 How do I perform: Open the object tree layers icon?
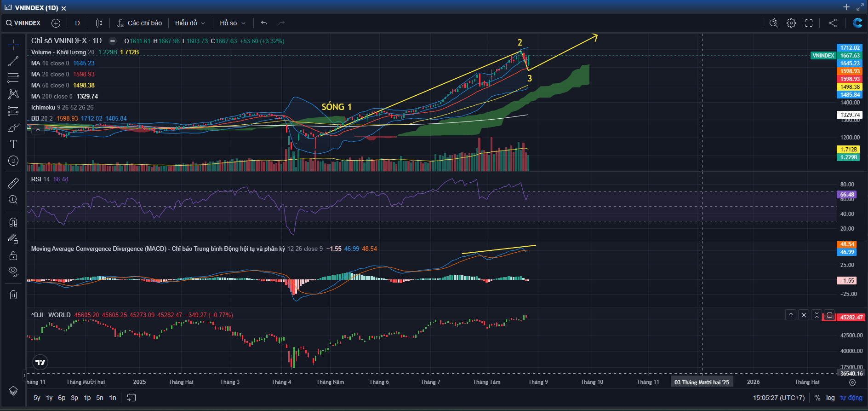coord(13,391)
